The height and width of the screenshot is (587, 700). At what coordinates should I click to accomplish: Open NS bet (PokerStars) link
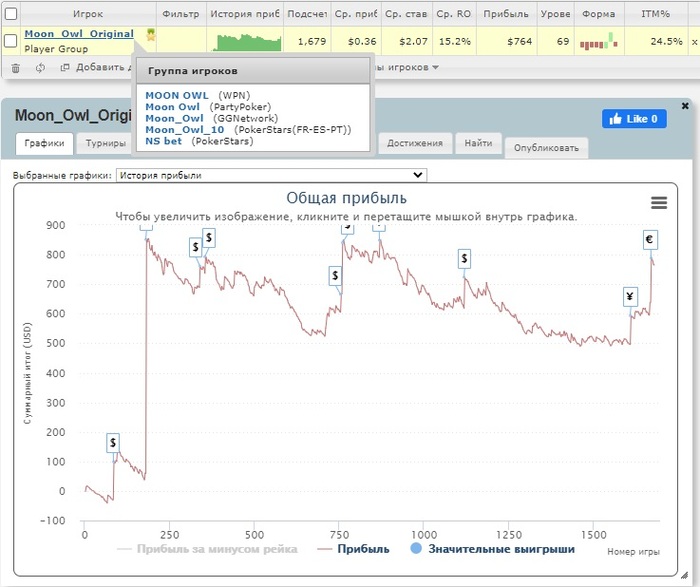click(x=163, y=142)
